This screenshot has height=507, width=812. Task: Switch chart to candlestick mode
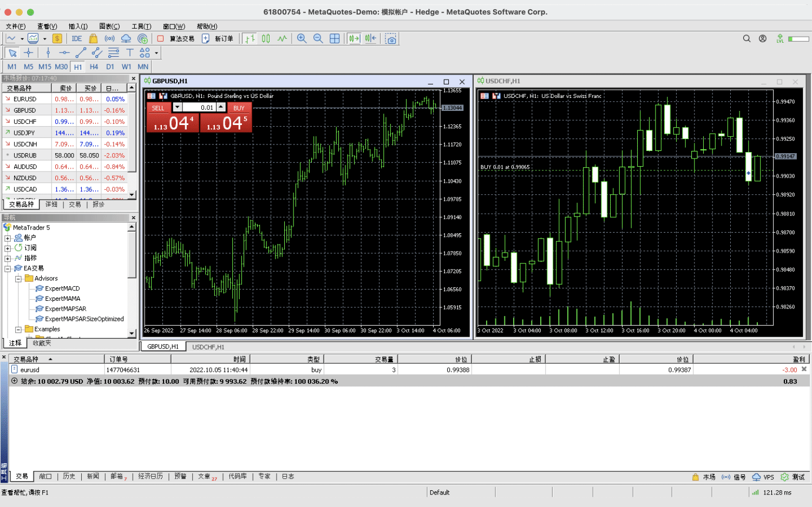click(266, 38)
